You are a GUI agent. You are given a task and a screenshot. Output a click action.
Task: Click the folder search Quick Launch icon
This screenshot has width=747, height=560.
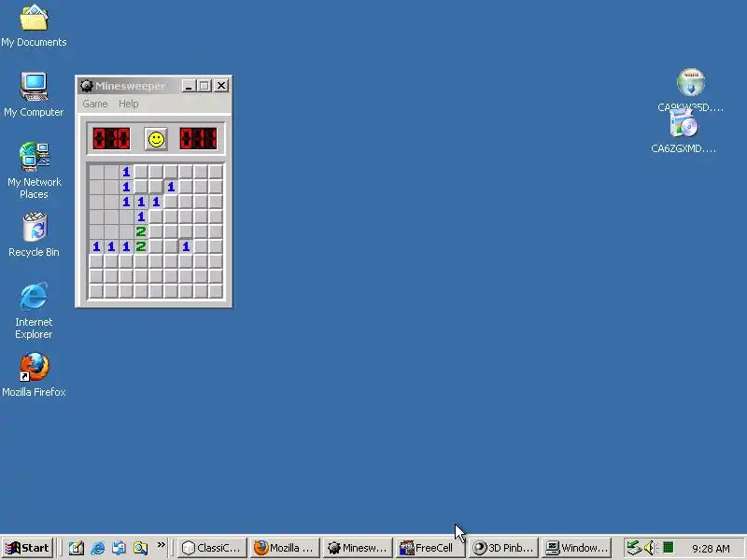[141, 548]
